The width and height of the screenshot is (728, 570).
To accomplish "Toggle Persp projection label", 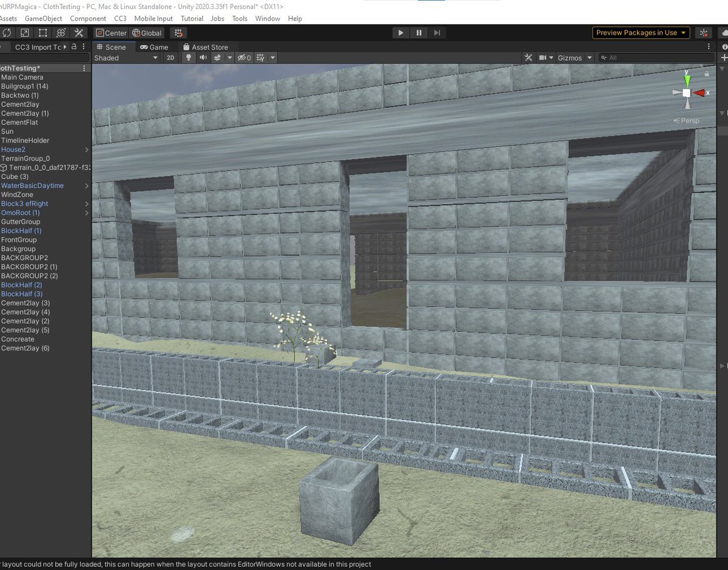I will (687, 121).
